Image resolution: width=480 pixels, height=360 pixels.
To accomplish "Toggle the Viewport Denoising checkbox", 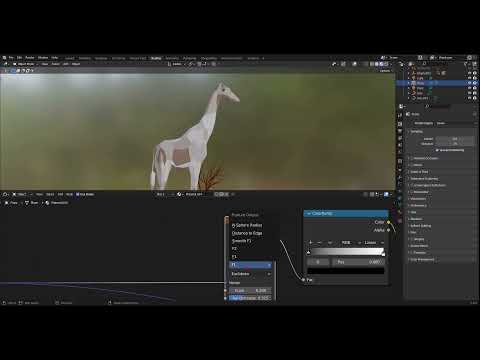I will [437, 150].
